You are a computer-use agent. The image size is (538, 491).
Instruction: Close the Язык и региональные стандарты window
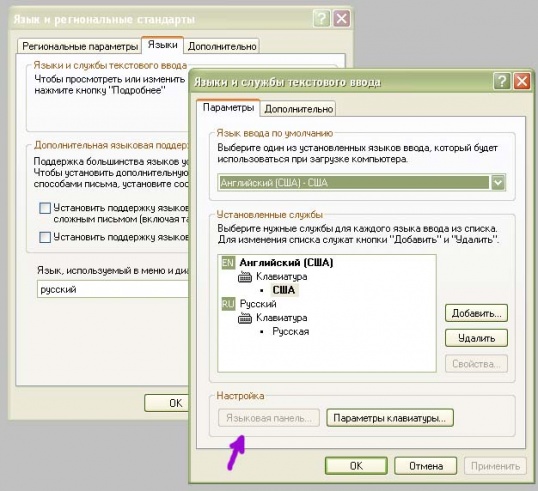click(342, 19)
